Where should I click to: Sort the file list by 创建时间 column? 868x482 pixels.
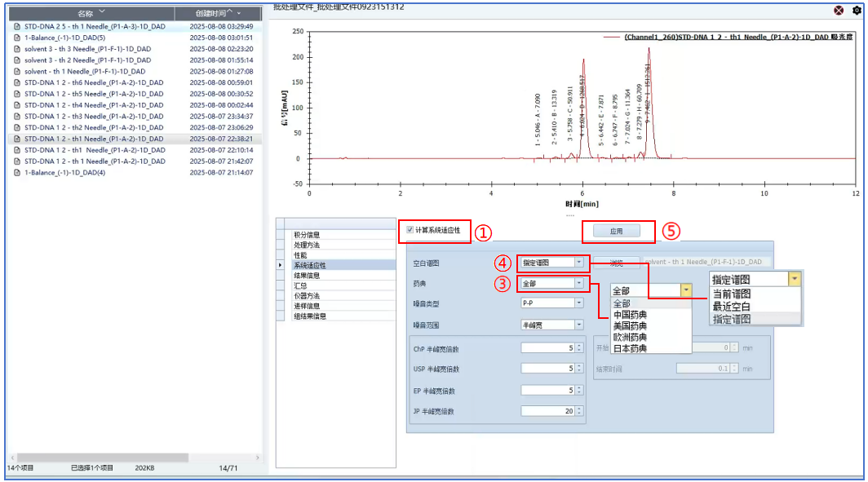tap(217, 14)
